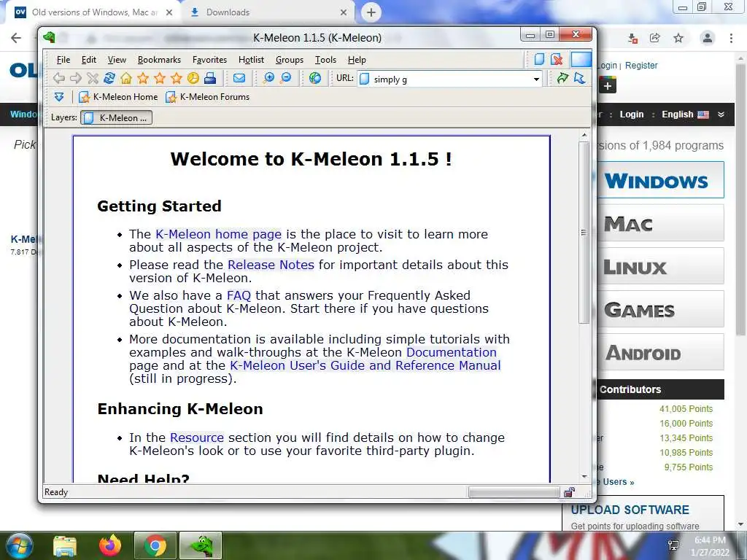This screenshot has height=560, width=747.
Task: Click the security lock icon in the status bar
Action: point(569,492)
